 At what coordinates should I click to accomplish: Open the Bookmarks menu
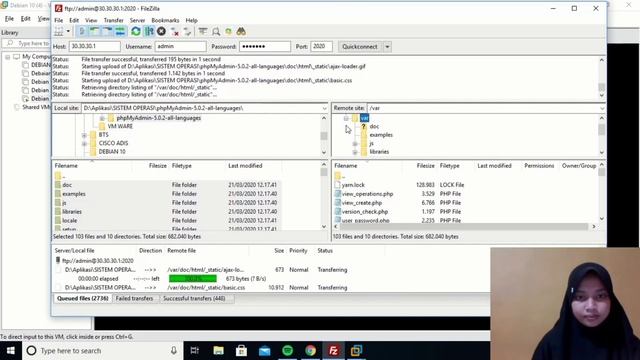click(165, 20)
